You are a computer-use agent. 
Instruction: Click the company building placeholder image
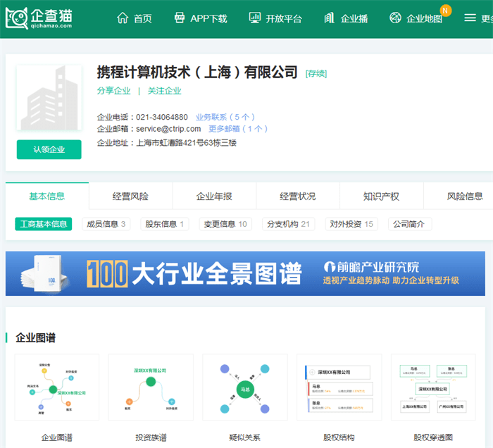pos(49,97)
